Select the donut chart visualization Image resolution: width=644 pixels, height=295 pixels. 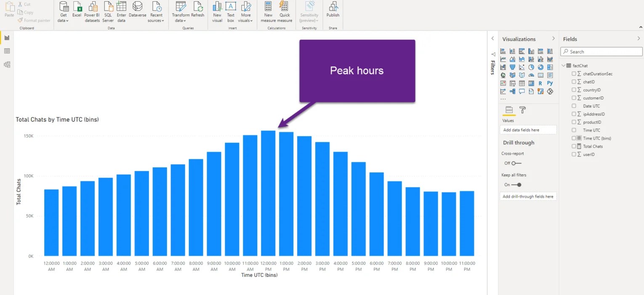point(540,67)
